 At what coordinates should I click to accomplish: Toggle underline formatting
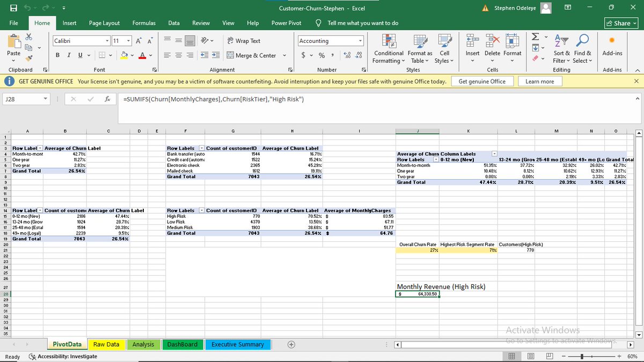[x=80, y=55]
